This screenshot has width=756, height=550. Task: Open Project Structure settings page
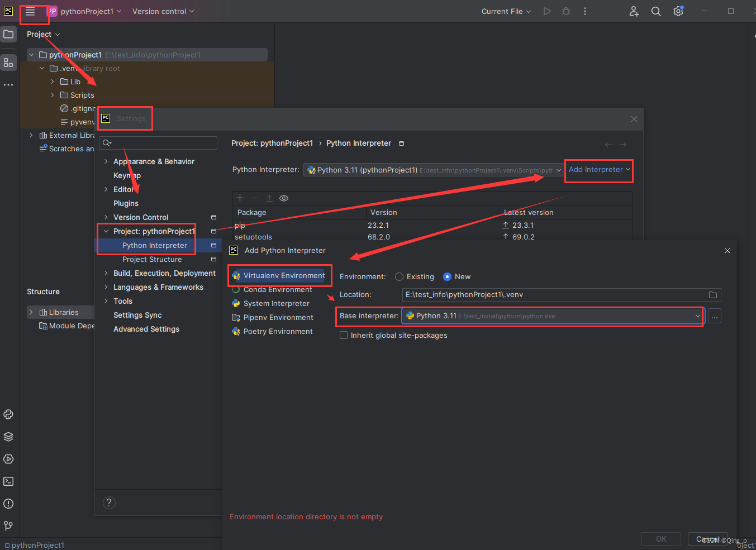[x=152, y=260]
